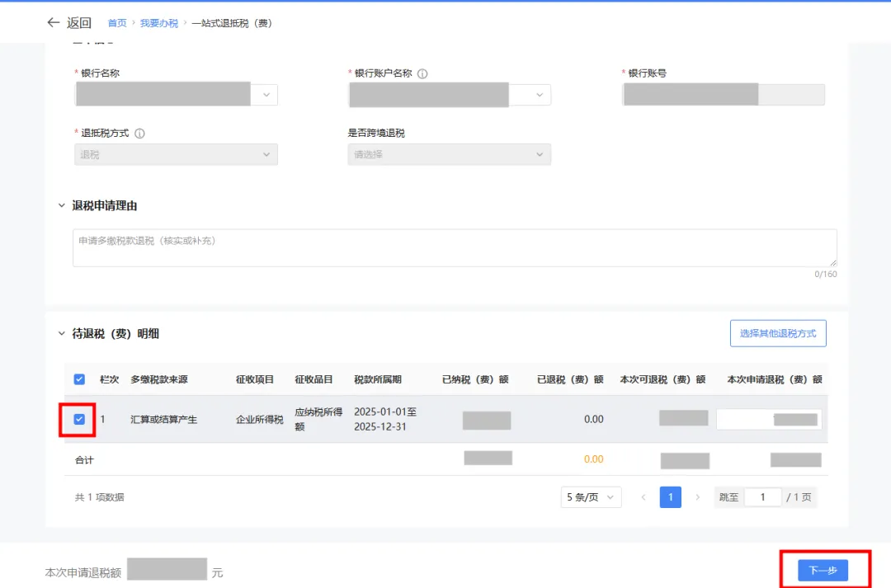The height and width of the screenshot is (588, 891).
Task: Click the info icon next to 银行账户名称
Action: [422, 73]
